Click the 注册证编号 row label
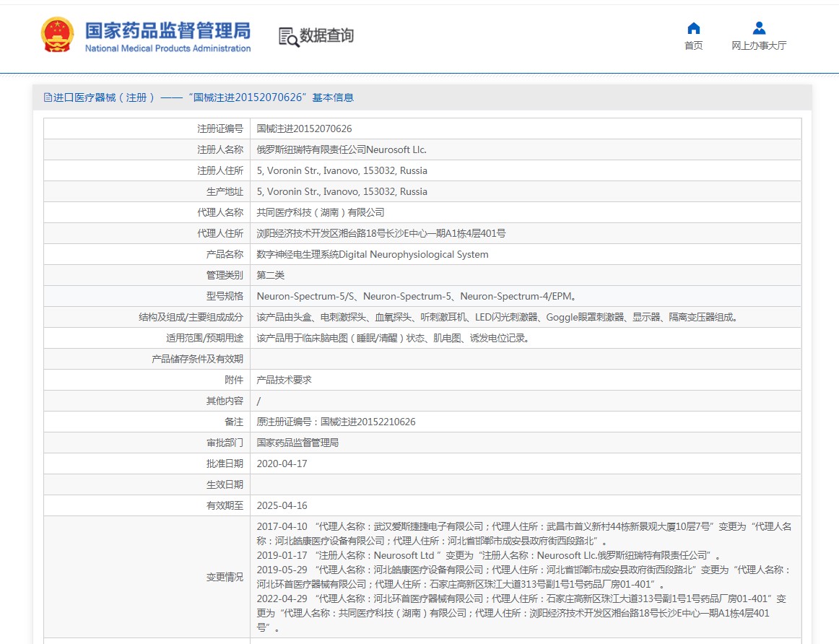Screen dimensions: 839x644 point(220,129)
